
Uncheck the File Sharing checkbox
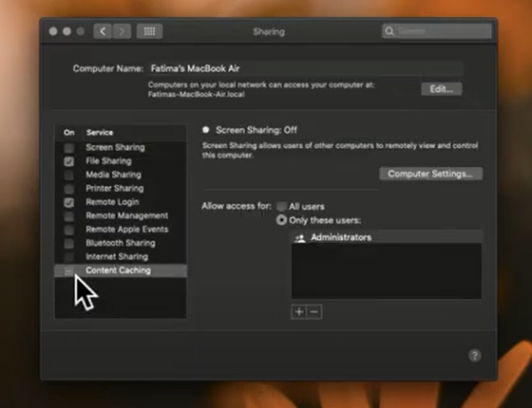coord(69,161)
